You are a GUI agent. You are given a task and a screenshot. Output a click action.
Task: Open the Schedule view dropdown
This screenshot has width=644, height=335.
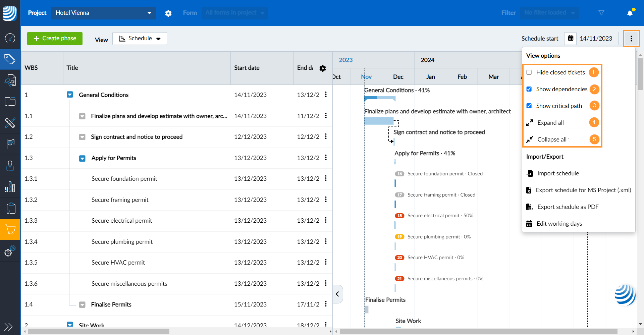[140, 39]
